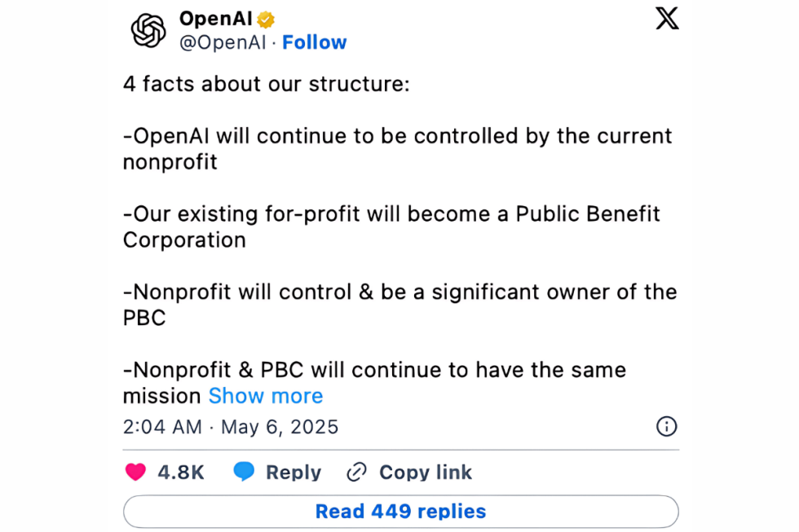
Task: Click the OpenAI display name
Action: click(x=216, y=19)
